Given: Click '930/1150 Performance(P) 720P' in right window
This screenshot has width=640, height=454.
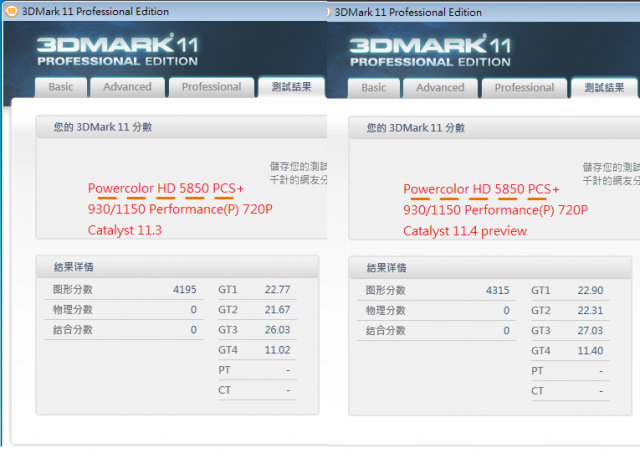Looking at the screenshot, I should (496, 210).
